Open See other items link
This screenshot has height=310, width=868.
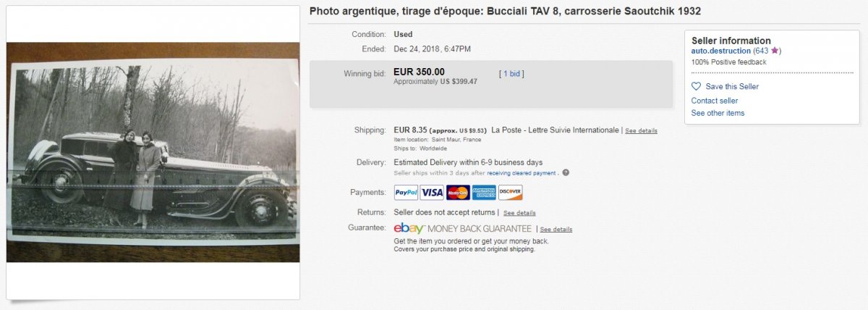click(718, 113)
